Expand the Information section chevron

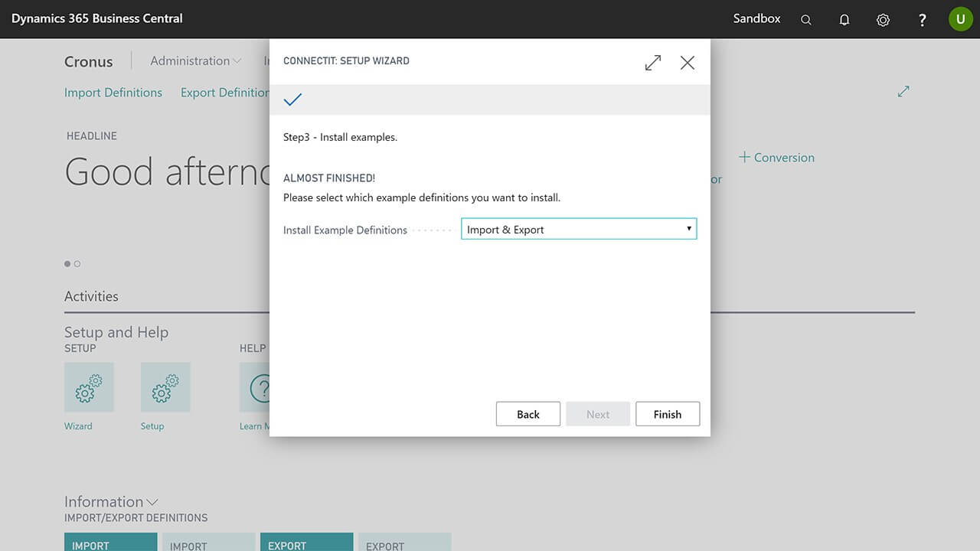pyautogui.click(x=152, y=502)
